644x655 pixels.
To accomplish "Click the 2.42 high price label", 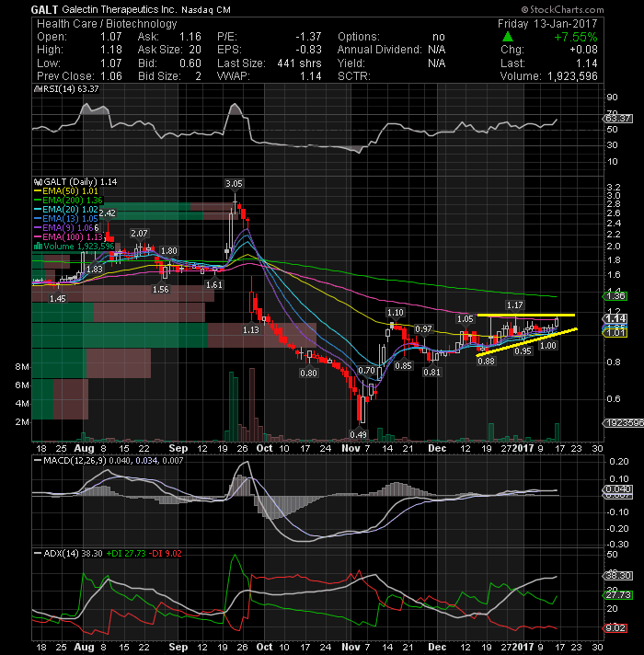I will [108, 213].
